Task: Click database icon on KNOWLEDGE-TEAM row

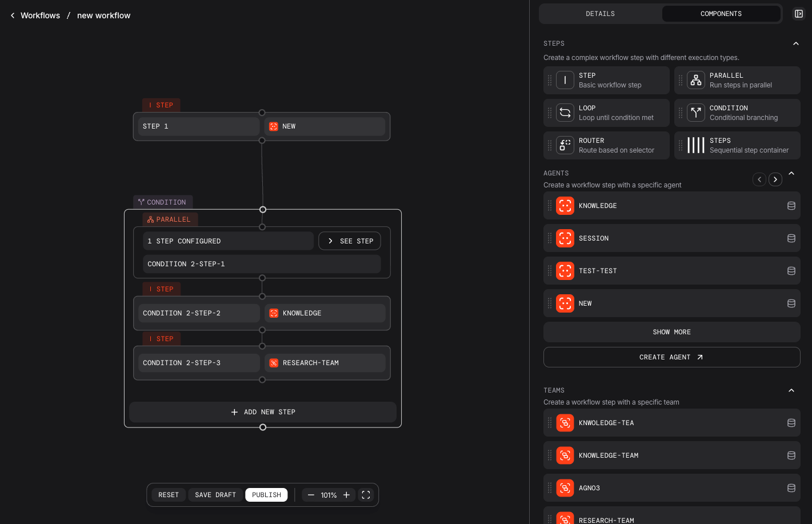Action: pos(791,455)
